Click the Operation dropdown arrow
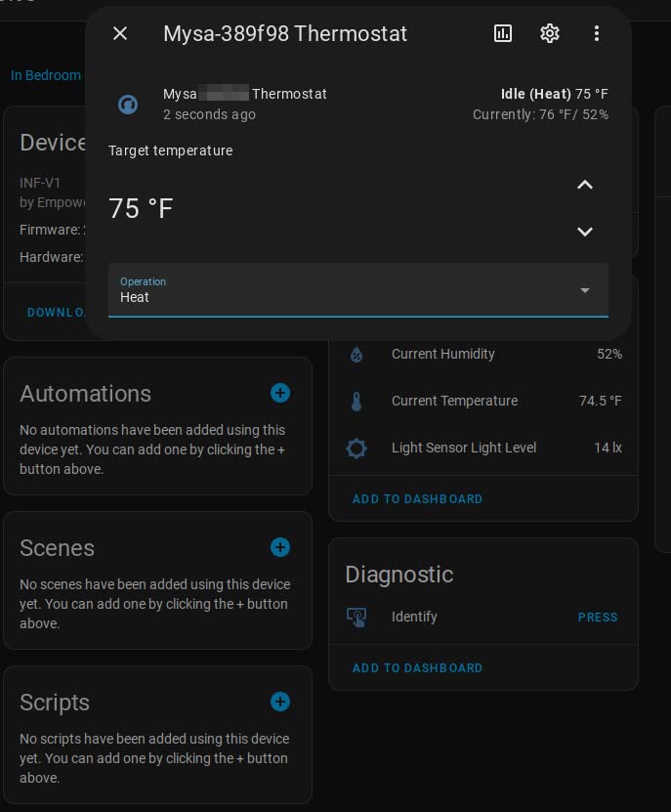Viewport: 671px width, 812px height. point(585,290)
